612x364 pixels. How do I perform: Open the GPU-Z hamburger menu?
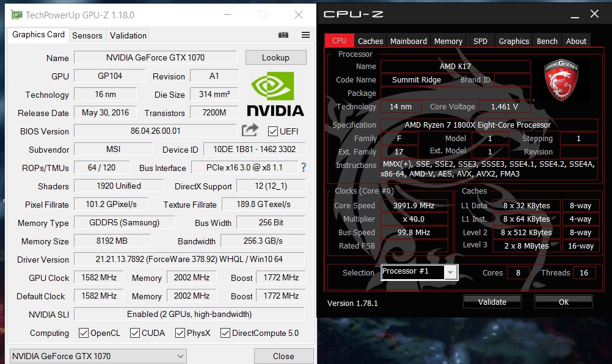pos(305,35)
